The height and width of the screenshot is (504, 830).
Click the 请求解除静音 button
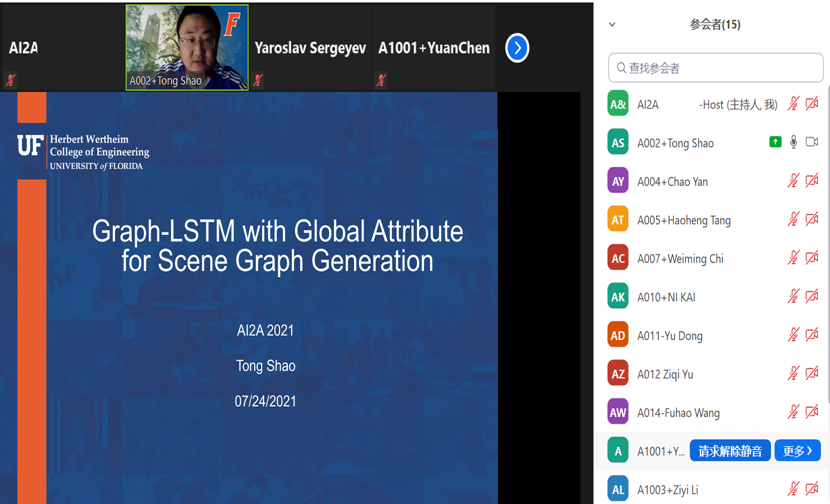(730, 451)
